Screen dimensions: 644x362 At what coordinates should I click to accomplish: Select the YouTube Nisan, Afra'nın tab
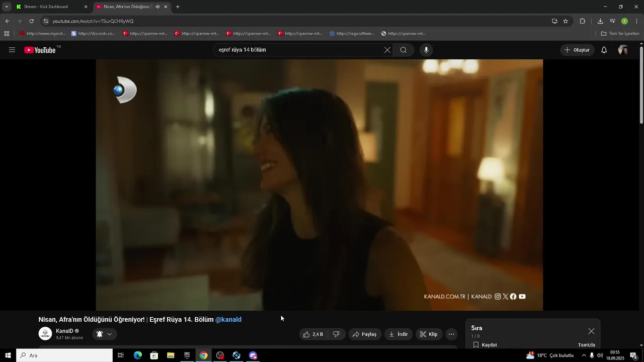coord(128,7)
